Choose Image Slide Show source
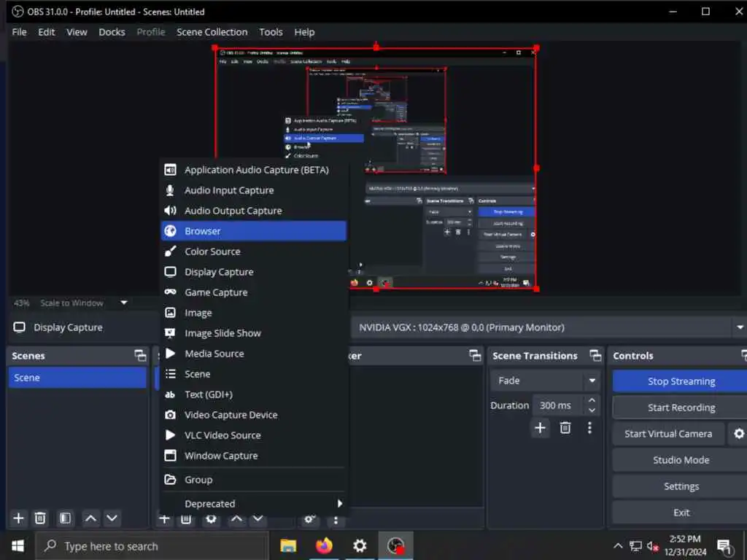Viewport: 747px width, 560px height. [x=253, y=333]
